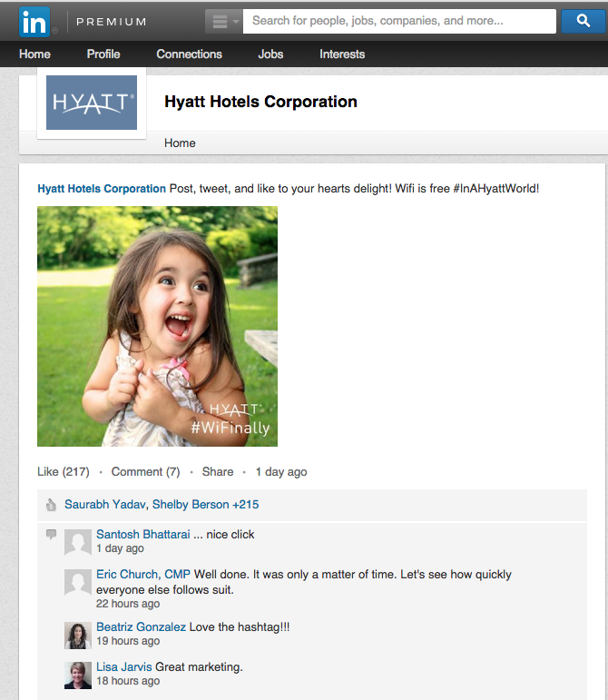Click Eric Church's avatar placeholder
Viewport: 608px width, 700px height.
(x=78, y=582)
